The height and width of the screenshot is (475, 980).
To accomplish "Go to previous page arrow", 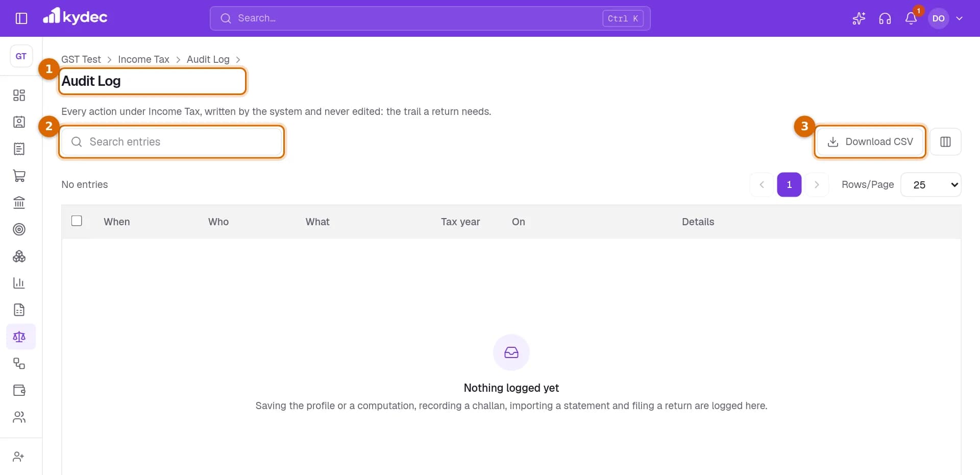I will pyautogui.click(x=762, y=184).
